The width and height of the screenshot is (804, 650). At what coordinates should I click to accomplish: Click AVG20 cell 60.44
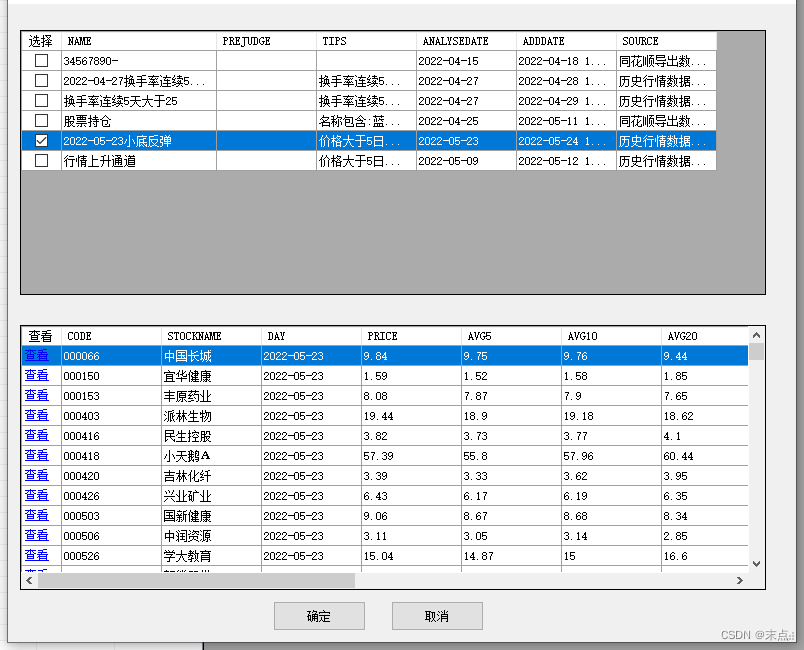(x=705, y=456)
